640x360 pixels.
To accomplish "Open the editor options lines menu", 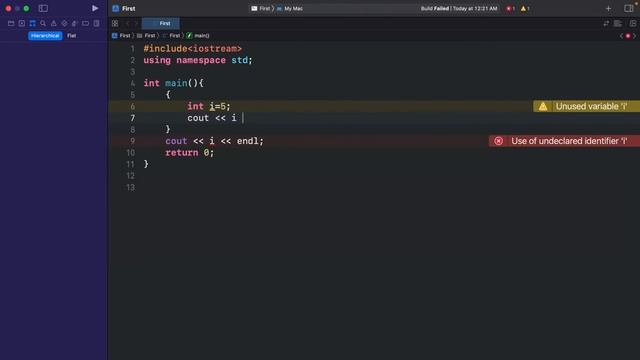I will click(x=618, y=24).
